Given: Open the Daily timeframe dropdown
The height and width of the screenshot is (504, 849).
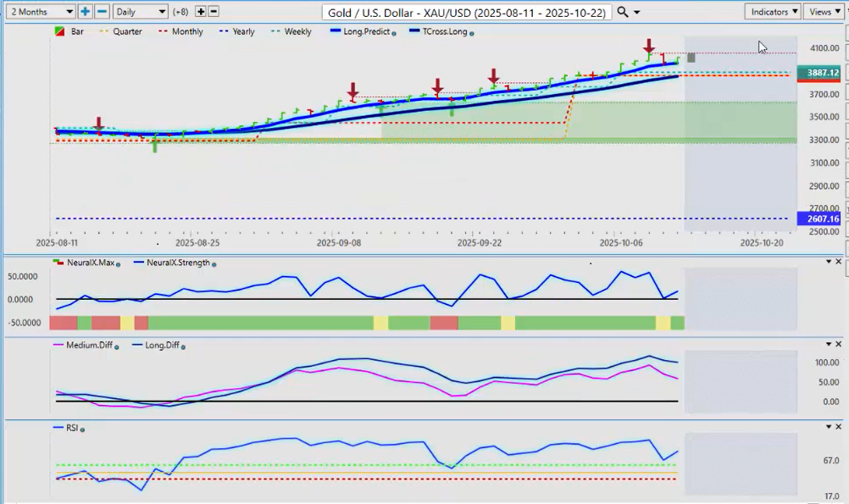Looking at the screenshot, I should [140, 12].
